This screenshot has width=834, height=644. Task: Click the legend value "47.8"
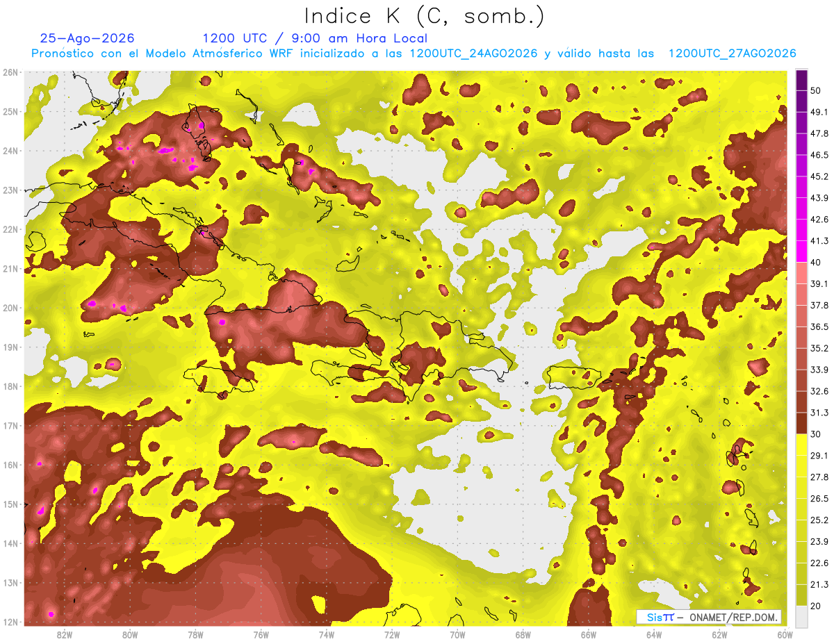[819, 133]
